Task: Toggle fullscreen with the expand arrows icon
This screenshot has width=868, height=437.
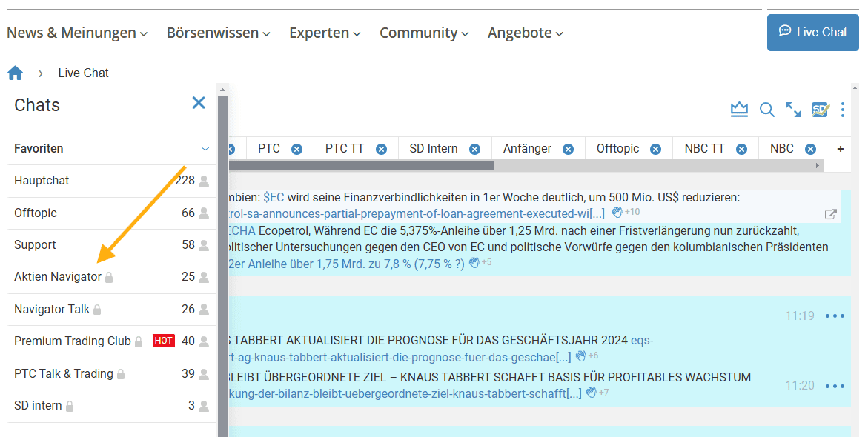Action: [x=793, y=110]
